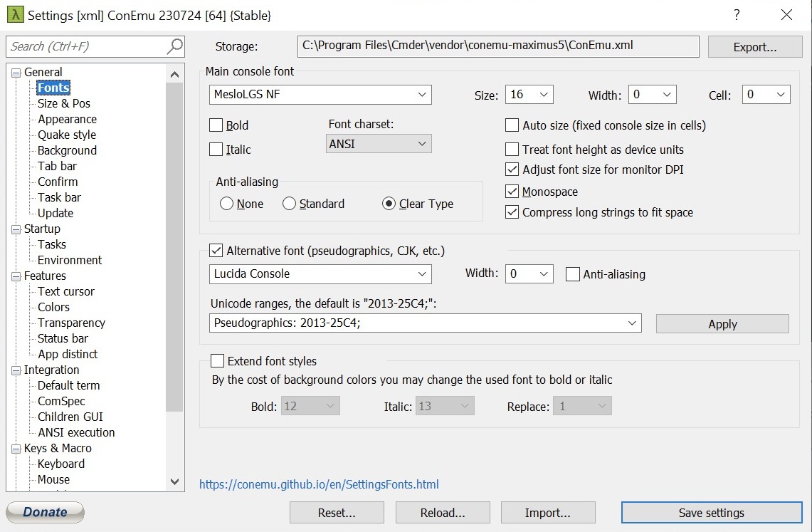Open the ANSI execution settings page

[76, 432]
